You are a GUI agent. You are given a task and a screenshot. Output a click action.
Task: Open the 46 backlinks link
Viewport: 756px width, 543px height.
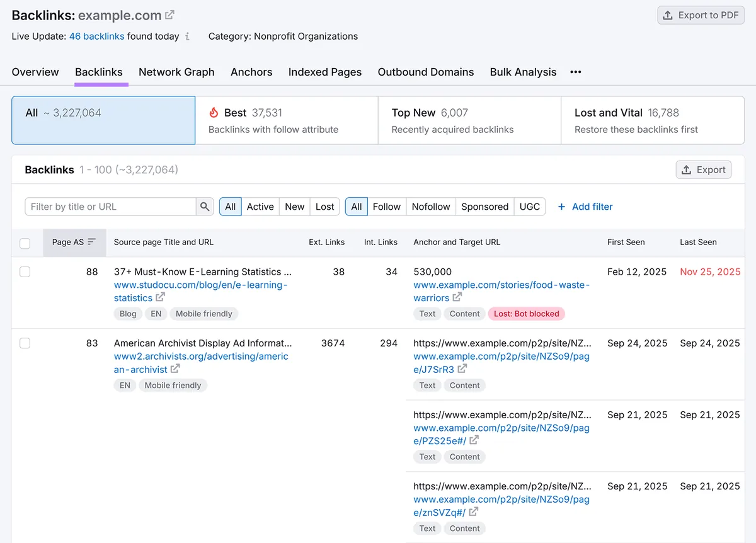[x=96, y=37]
